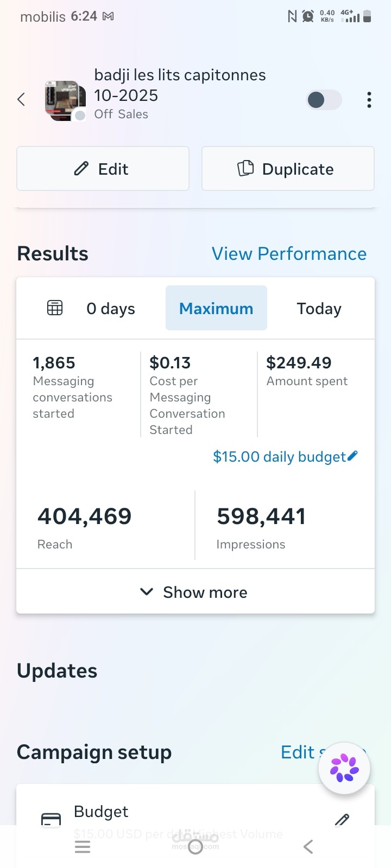
Task: Select the Maximum time range tab
Action: click(216, 308)
